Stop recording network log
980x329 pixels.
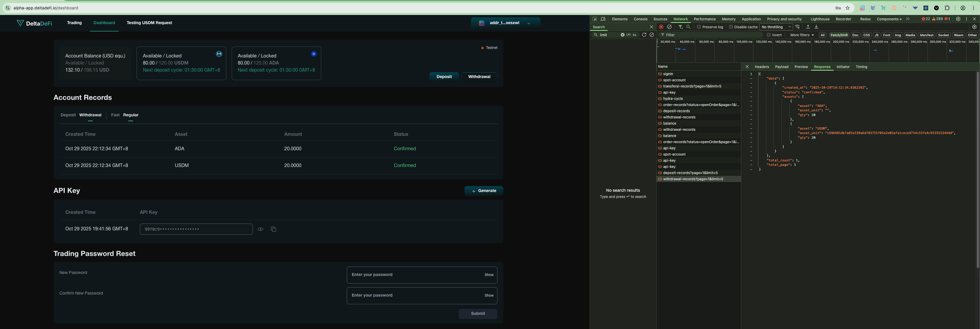661,27
